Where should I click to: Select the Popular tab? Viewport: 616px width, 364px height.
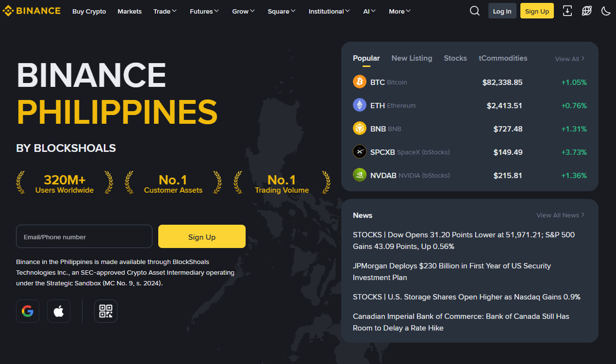pyautogui.click(x=366, y=58)
